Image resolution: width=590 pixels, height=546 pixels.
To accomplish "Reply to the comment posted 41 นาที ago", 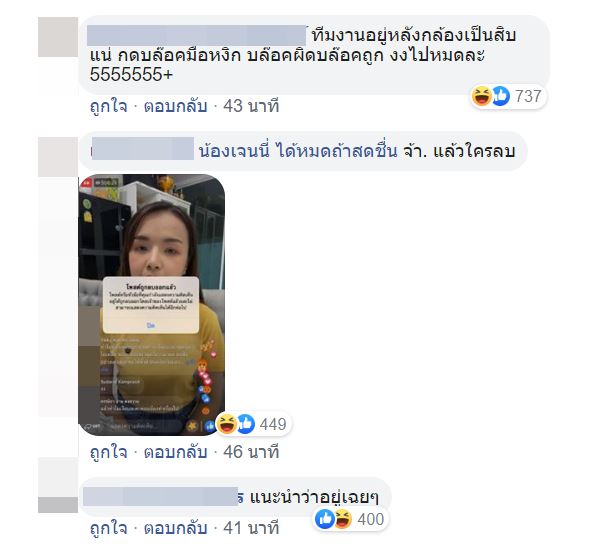I will point(175,528).
